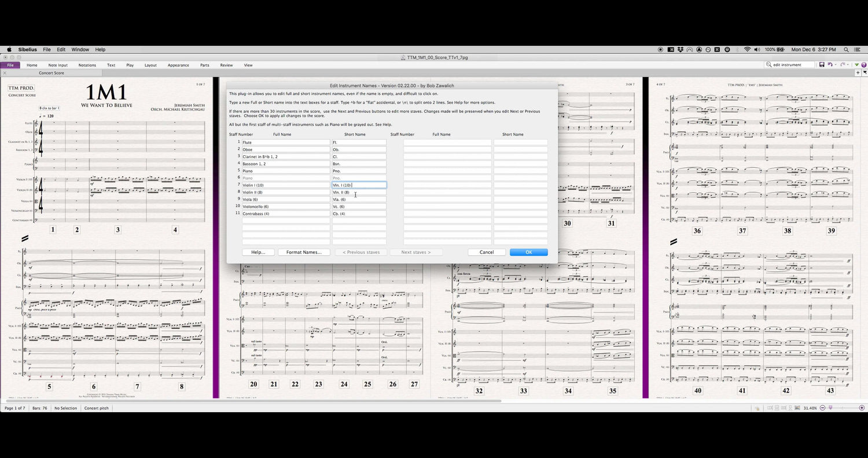
Task: Click the Cancel button in the dialog
Action: click(487, 252)
